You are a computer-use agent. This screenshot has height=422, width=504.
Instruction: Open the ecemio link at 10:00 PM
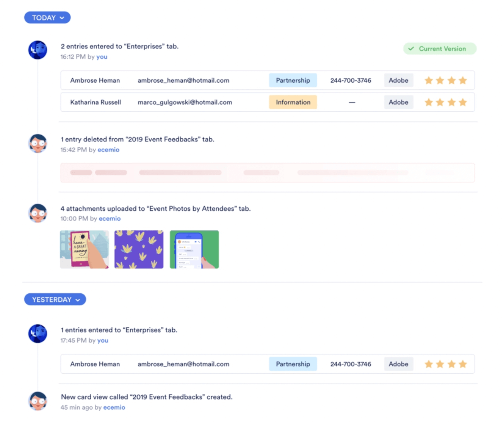pos(109,219)
